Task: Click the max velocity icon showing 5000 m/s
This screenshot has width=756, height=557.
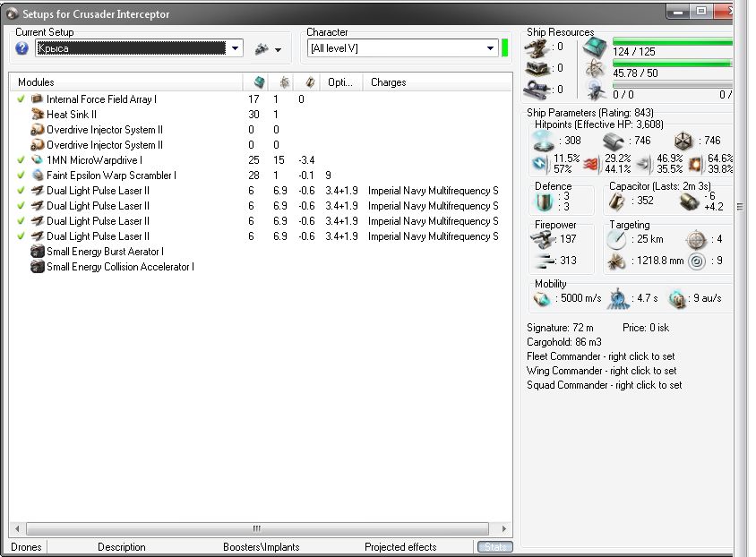Action: [x=542, y=299]
